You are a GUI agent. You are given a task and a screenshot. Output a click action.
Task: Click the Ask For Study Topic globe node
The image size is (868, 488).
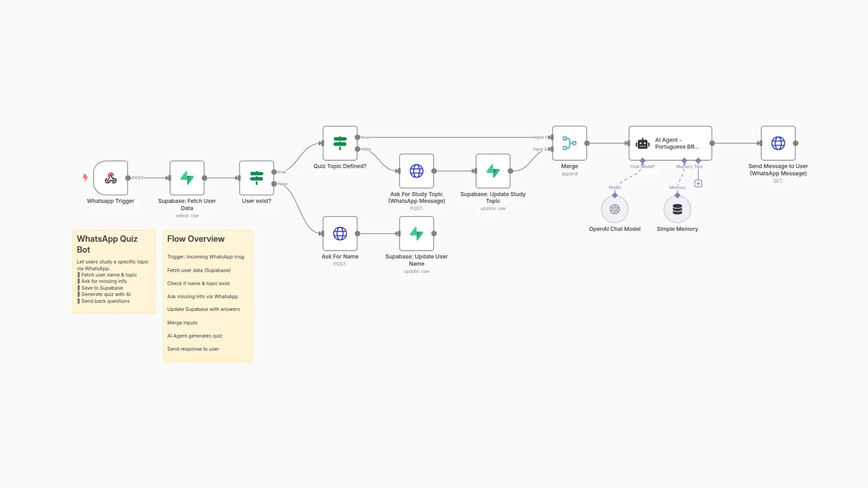point(416,171)
